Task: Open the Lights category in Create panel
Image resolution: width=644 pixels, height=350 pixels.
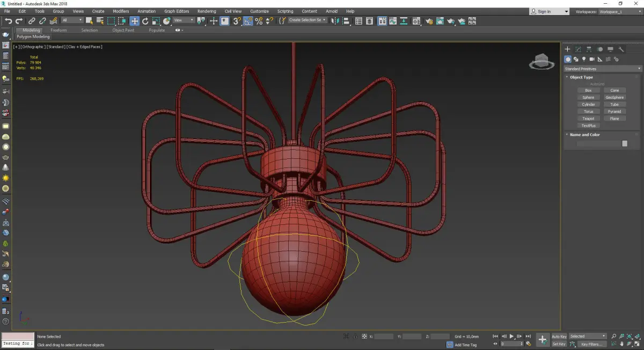Action: [583, 59]
